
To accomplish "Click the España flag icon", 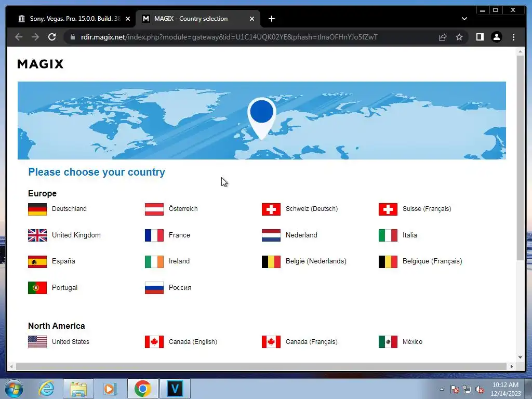I will [37, 262].
